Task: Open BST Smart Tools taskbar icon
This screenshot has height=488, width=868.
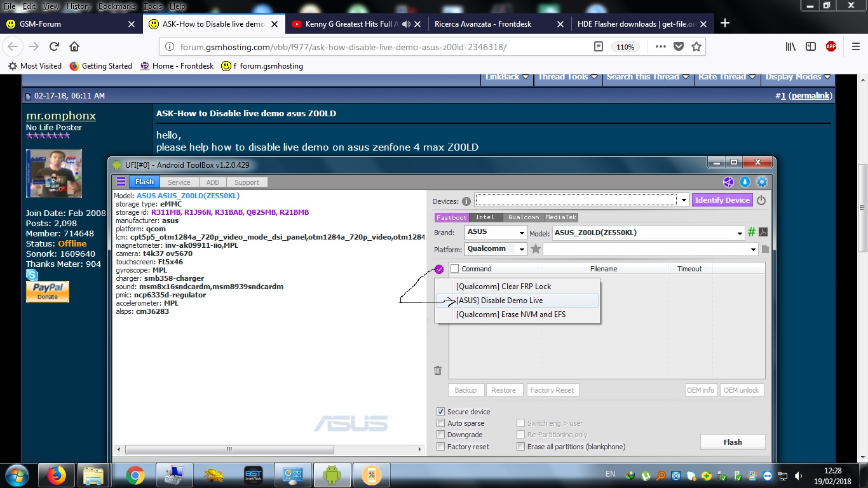Action: pyautogui.click(x=253, y=475)
